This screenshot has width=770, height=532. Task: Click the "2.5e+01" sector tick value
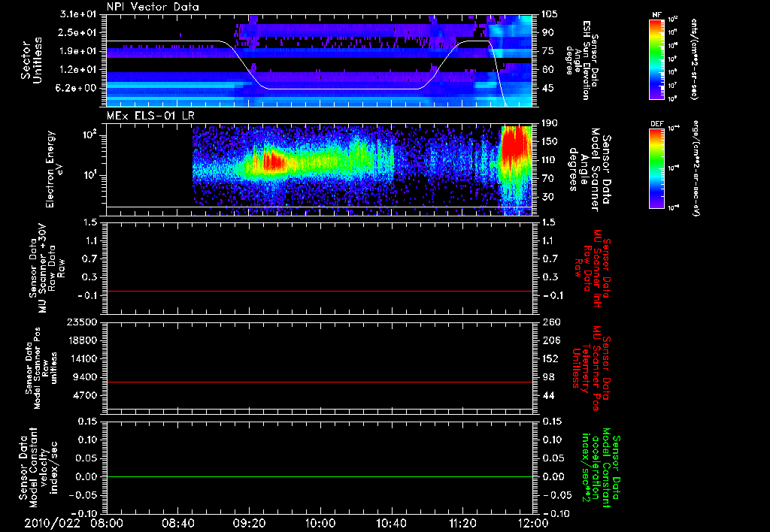(78, 32)
